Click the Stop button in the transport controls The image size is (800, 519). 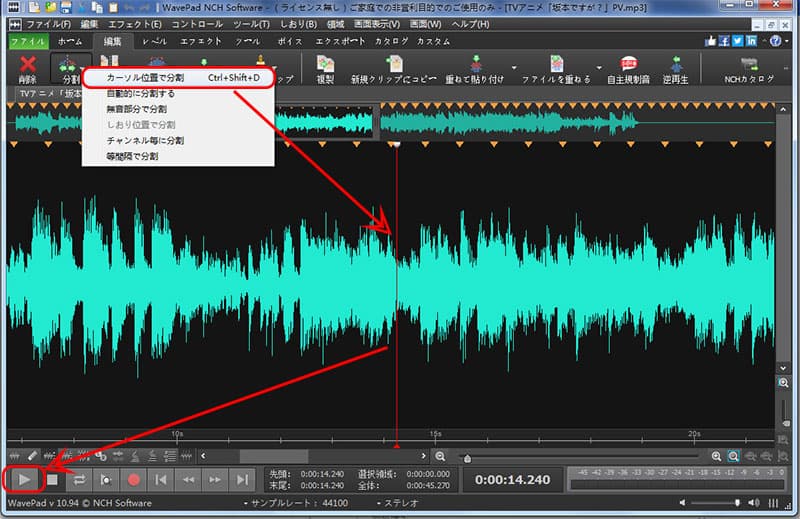[52, 480]
